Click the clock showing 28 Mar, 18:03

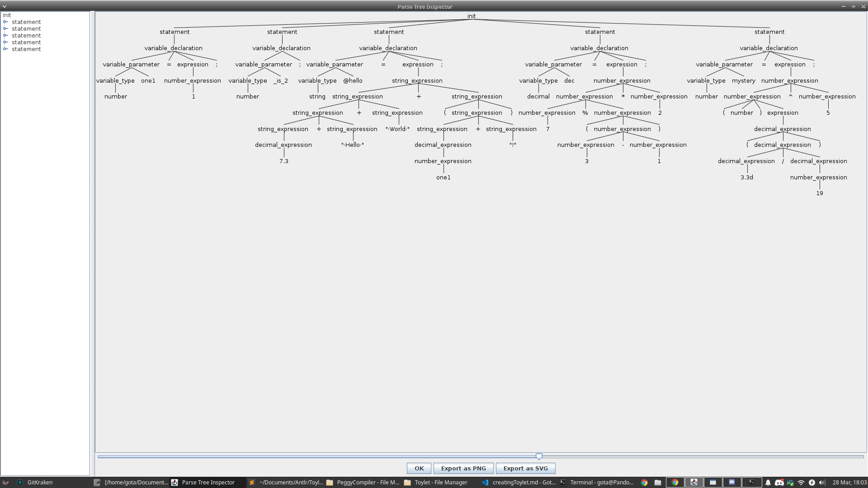tap(849, 482)
